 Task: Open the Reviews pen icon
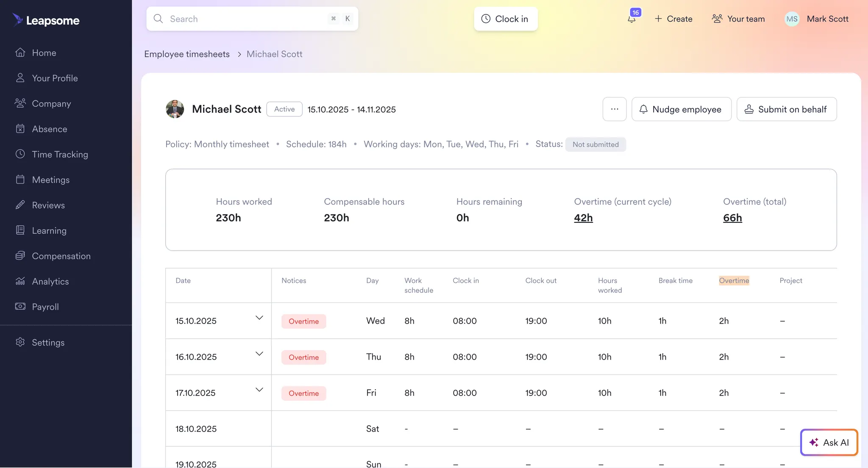pos(20,205)
